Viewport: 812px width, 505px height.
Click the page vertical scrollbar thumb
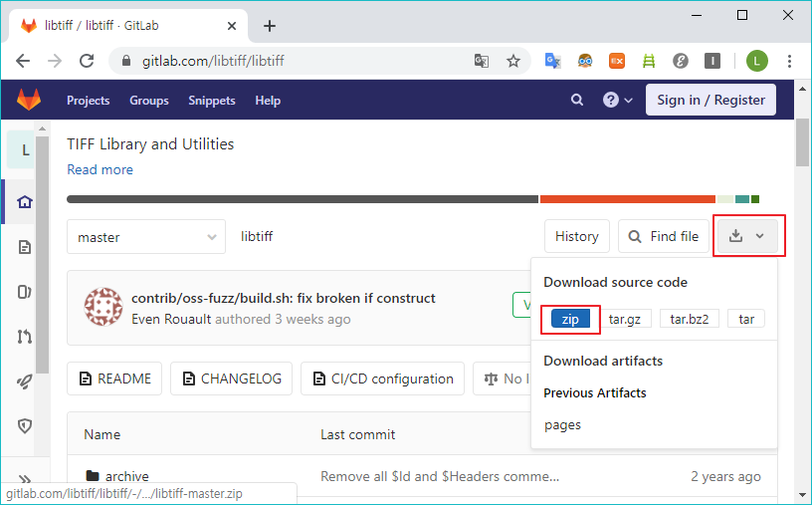(802, 142)
